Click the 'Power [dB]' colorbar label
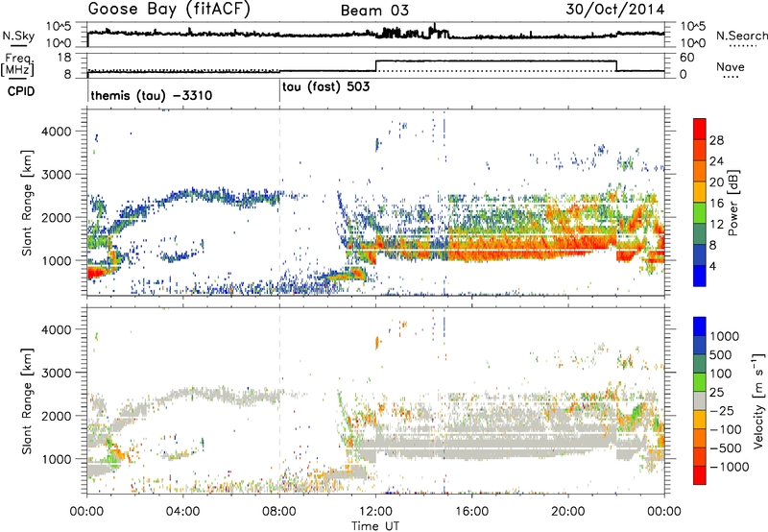This screenshot has height=532, width=768. 732,203
